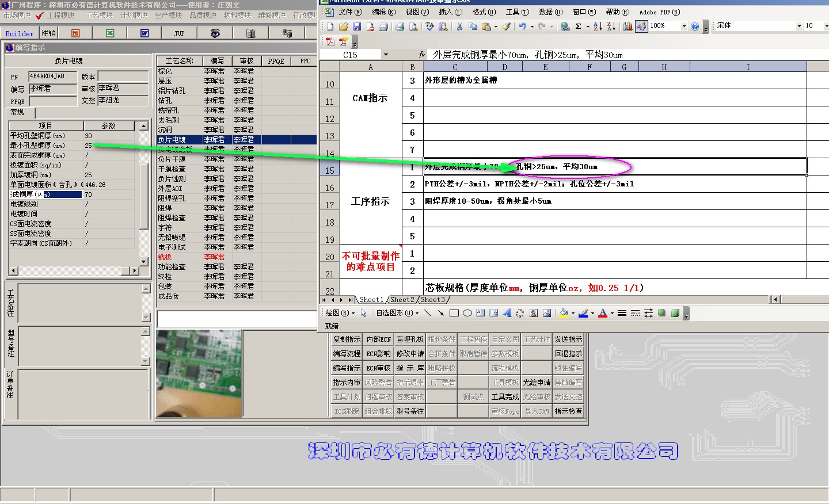Insert WordArt from the drawing toolbar
This screenshot has height=504, width=829.
click(507, 313)
